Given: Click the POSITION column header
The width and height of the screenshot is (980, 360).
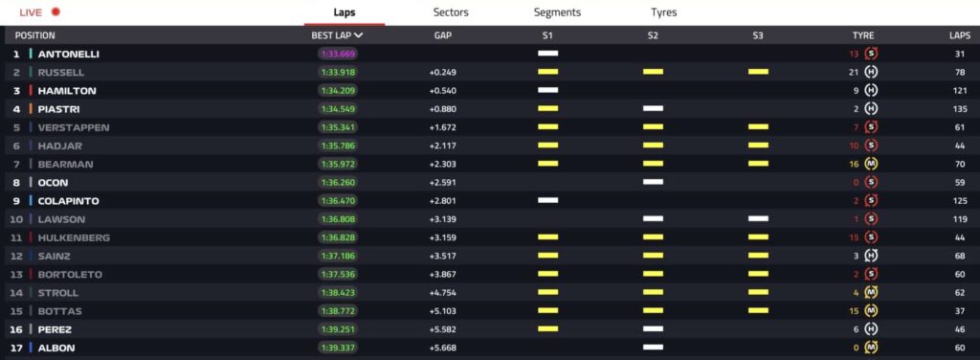Looking at the screenshot, I should [35, 35].
